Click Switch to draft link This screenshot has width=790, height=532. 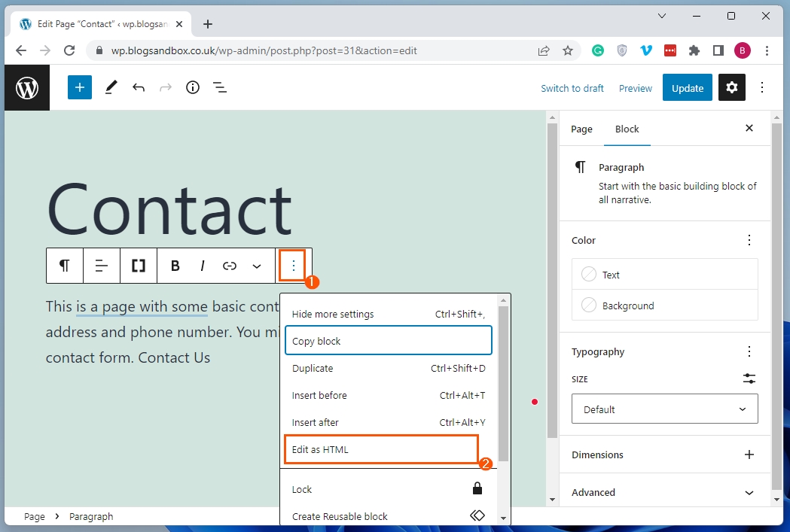click(572, 88)
